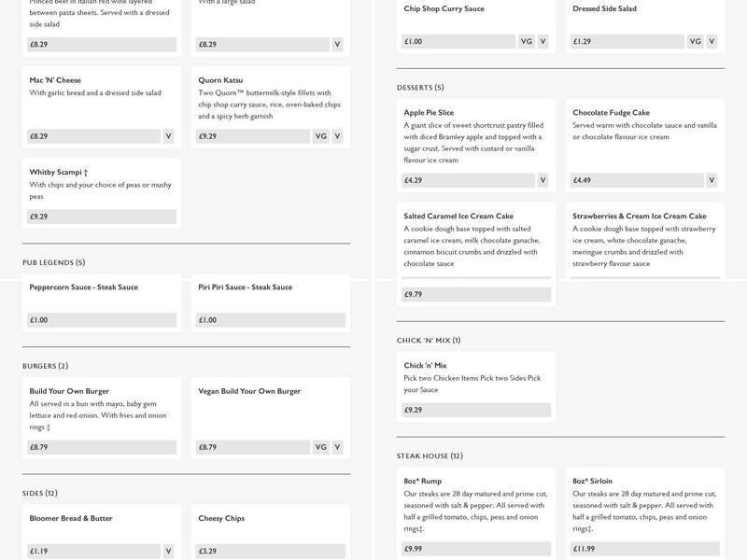The width and height of the screenshot is (747, 560).
Task: Open the Build Your Own Burger item
Action: pos(69,391)
